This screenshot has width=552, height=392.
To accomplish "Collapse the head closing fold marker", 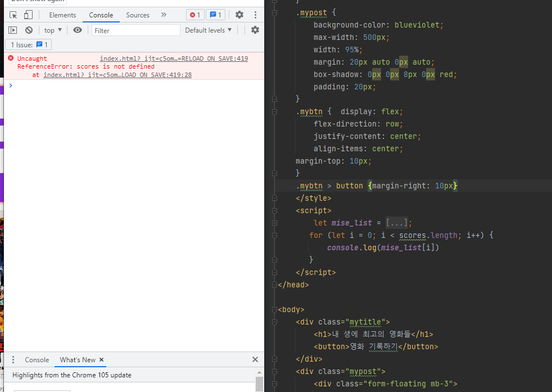I will click(274, 285).
